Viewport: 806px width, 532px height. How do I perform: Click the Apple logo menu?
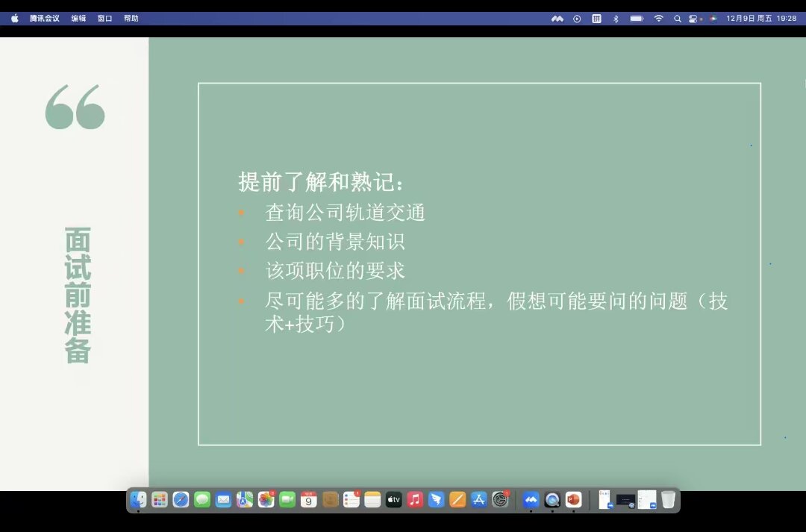15,19
